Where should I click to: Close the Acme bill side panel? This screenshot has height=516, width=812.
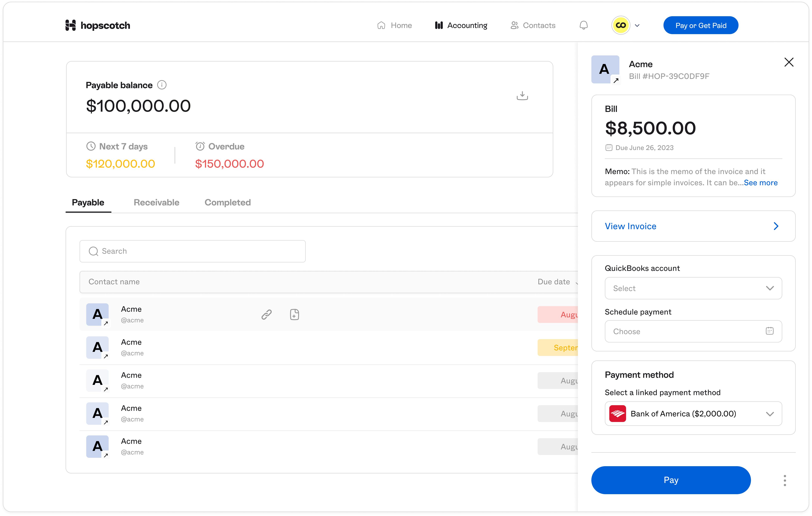789,62
